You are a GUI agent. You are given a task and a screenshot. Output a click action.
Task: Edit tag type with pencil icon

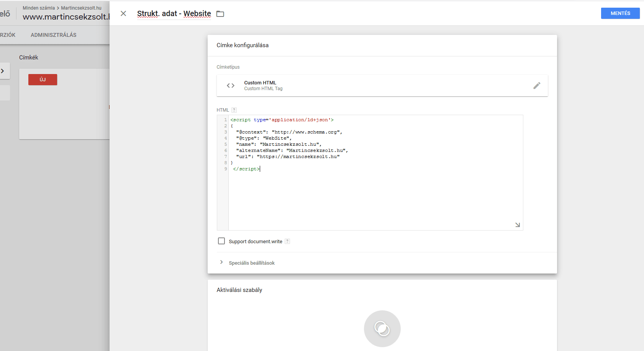(537, 86)
